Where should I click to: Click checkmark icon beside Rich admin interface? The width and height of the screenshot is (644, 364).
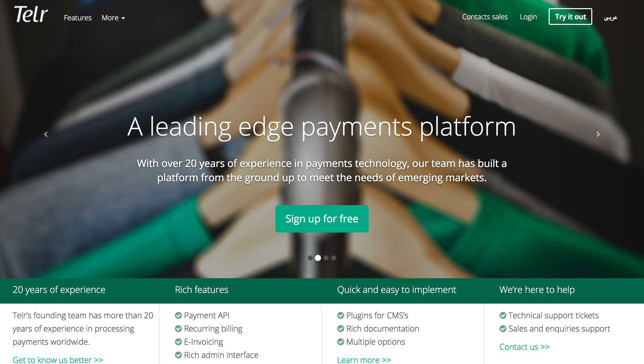click(178, 355)
